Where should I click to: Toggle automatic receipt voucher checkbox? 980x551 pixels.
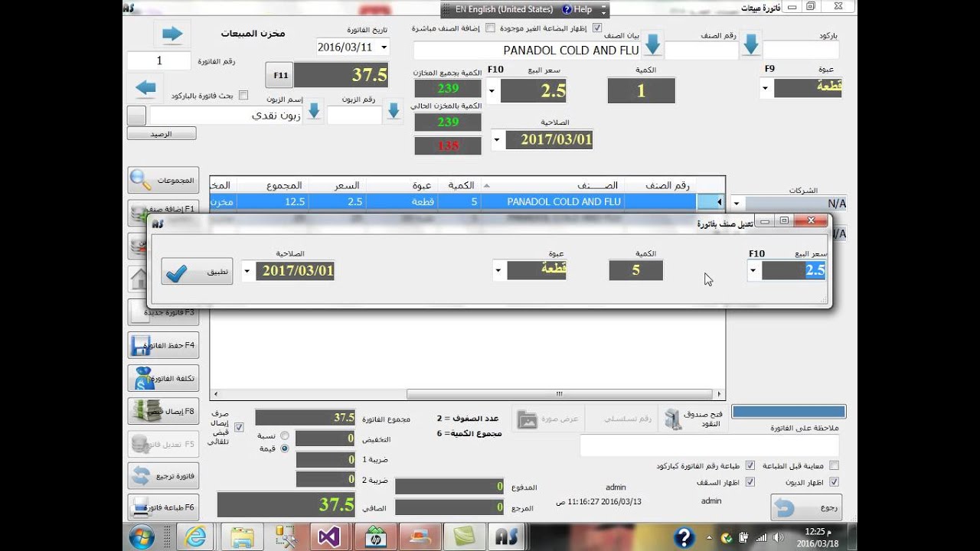click(239, 427)
